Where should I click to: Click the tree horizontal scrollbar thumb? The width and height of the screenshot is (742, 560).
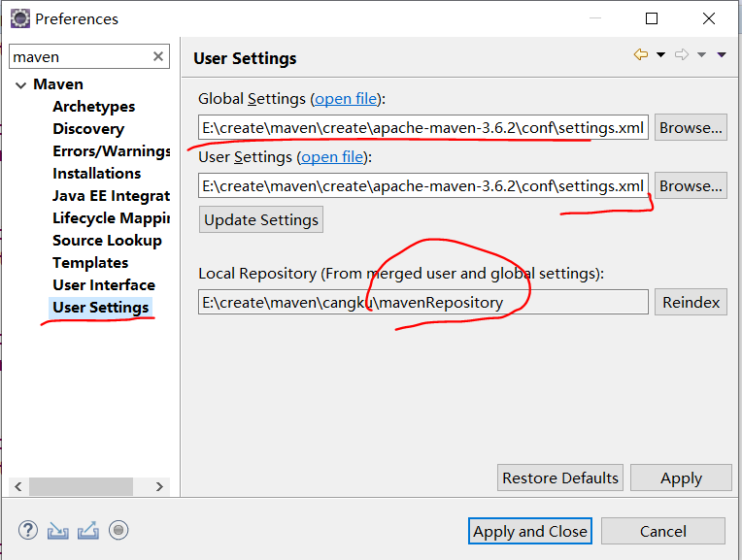tap(81, 486)
